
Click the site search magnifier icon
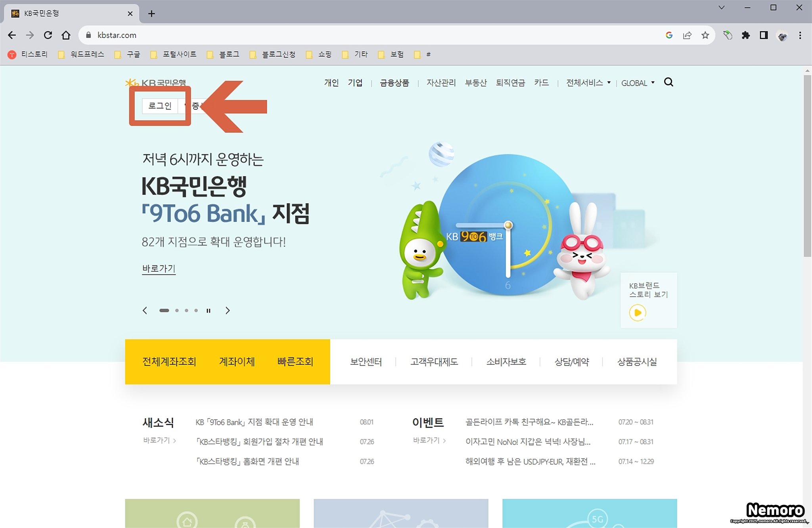[668, 82]
